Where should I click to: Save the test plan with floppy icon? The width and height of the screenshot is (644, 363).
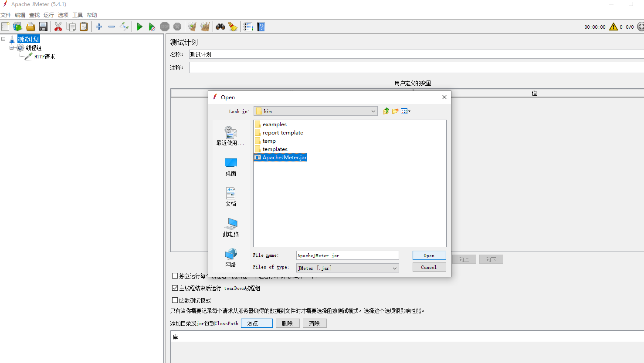coord(43,27)
